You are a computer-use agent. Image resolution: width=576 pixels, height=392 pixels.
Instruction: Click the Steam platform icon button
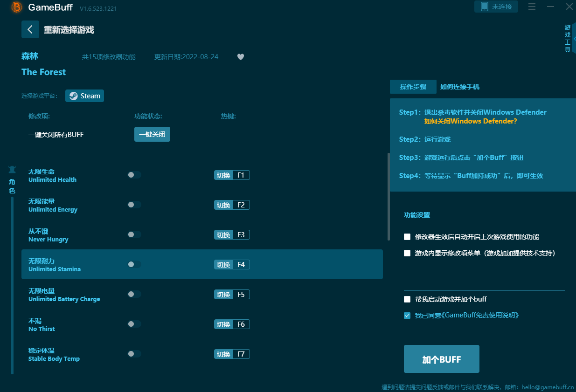coord(85,96)
